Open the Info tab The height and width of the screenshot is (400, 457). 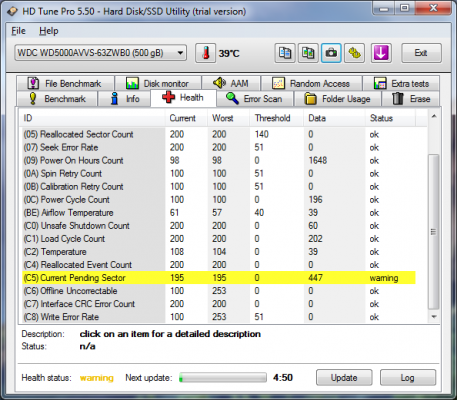pos(124,99)
